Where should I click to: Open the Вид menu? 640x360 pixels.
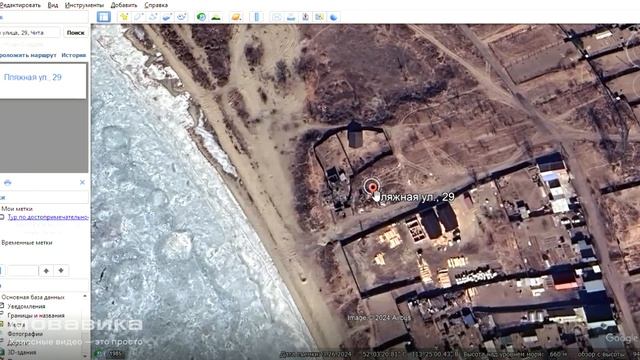click(x=53, y=5)
